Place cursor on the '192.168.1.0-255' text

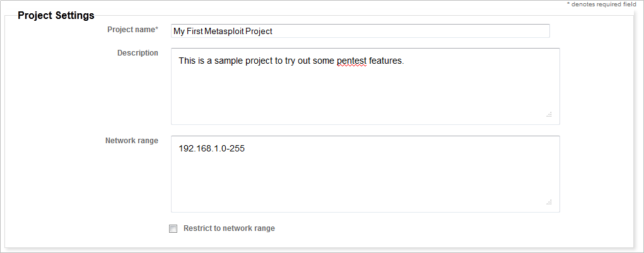coord(211,149)
